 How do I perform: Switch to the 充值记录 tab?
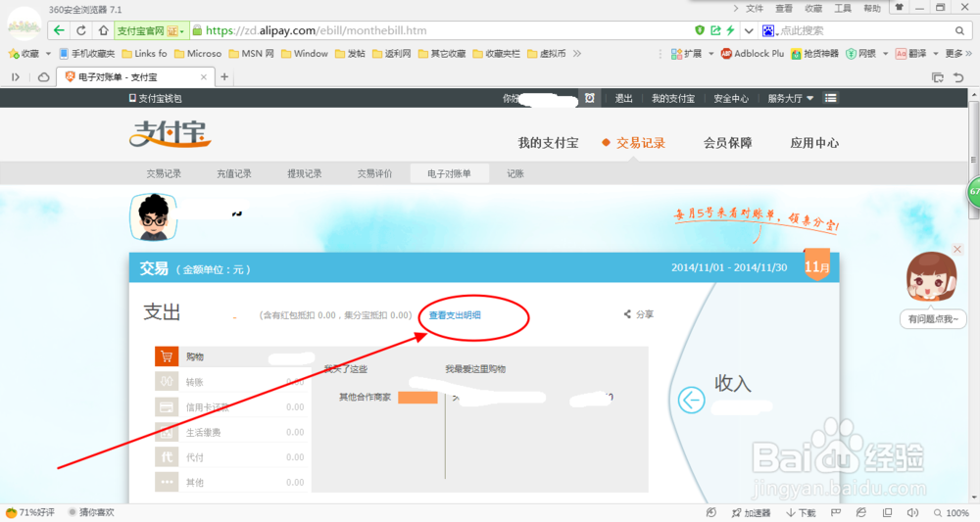click(x=234, y=173)
